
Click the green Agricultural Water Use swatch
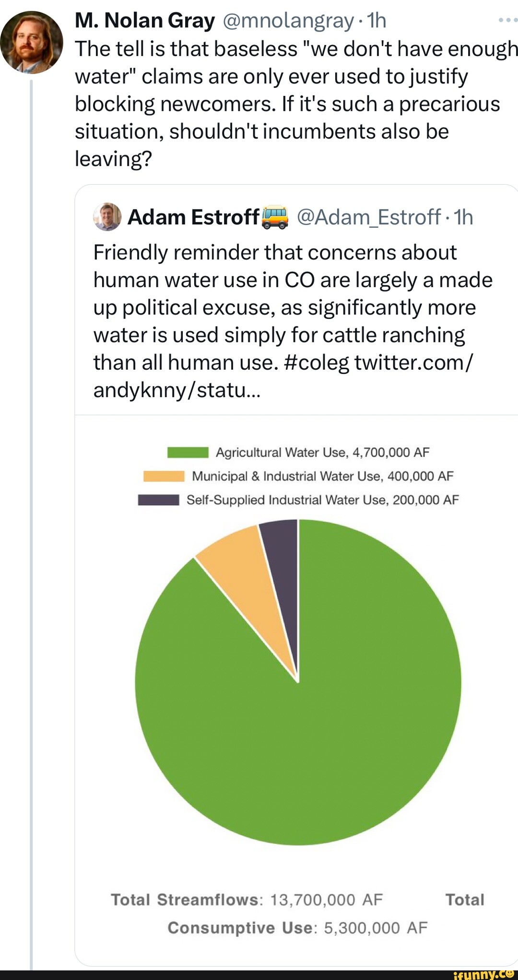[x=188, y=453]
